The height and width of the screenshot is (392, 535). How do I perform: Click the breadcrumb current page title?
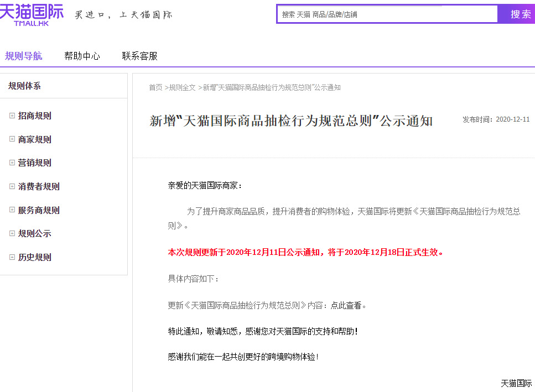click(272, 87)
